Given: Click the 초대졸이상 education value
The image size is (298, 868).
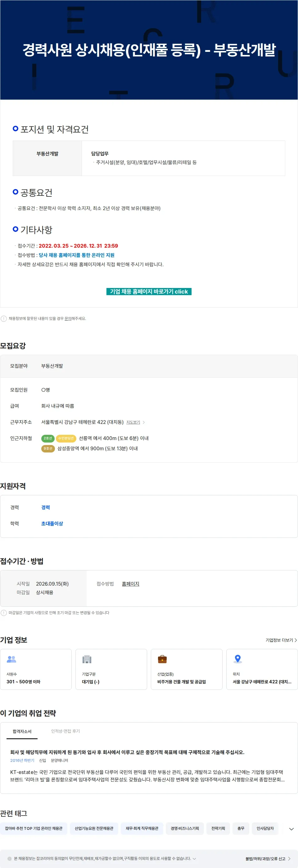Looking at the screenshot, I should [52, 523].
